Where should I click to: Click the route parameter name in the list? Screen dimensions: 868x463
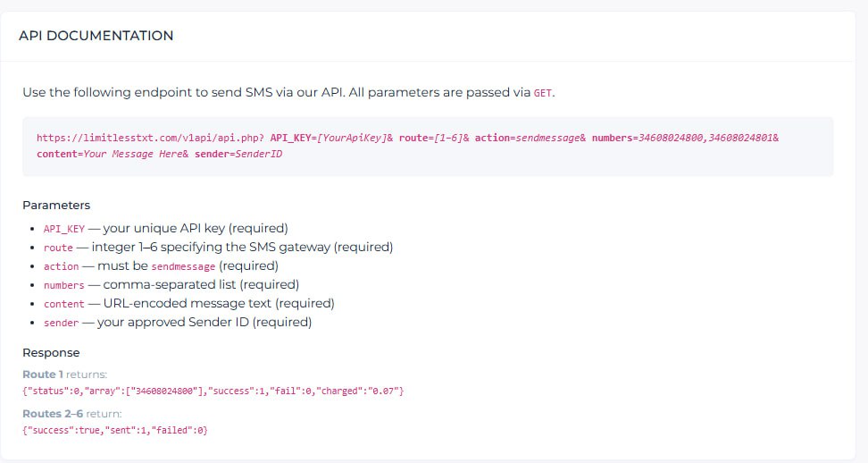58,248
